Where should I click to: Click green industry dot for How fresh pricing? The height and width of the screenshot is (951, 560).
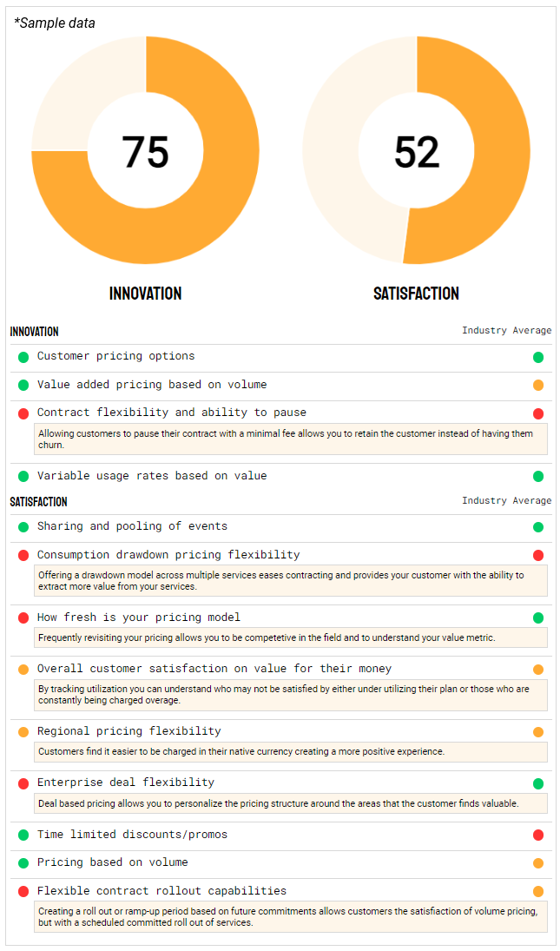(x=538, y=618)
